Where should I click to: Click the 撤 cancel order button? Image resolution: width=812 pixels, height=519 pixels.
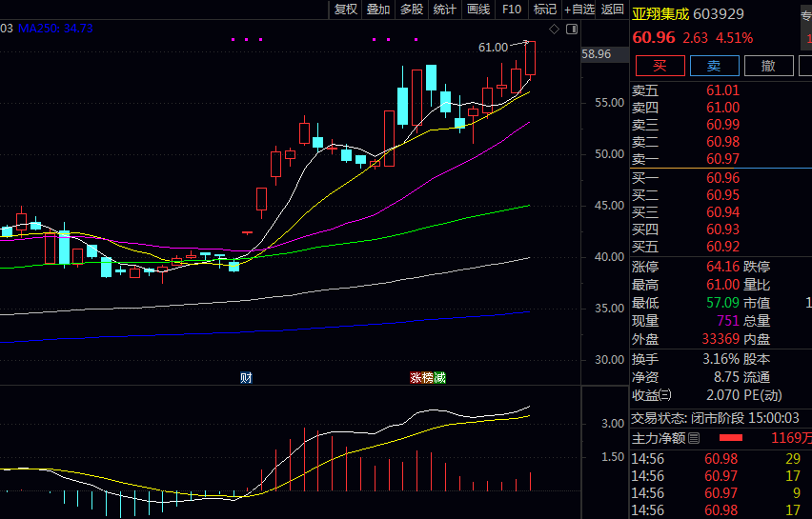click(x=768, y=66)
